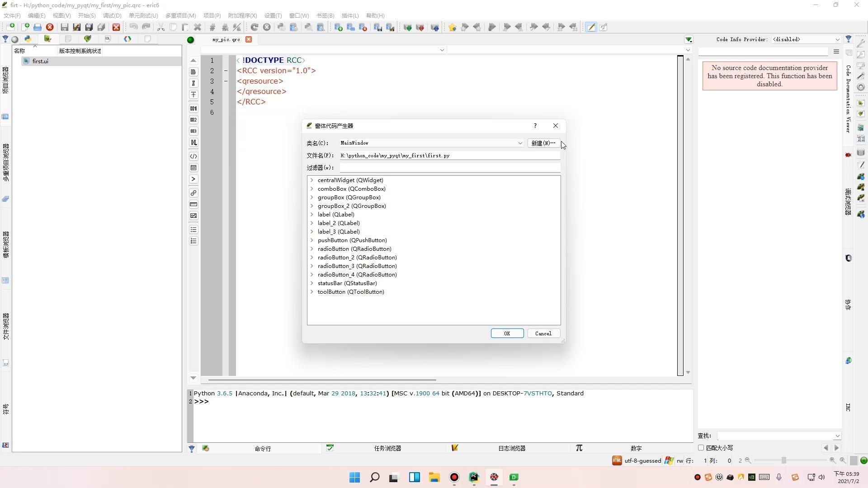Select first.ui in the project browser

click(101, 61)
